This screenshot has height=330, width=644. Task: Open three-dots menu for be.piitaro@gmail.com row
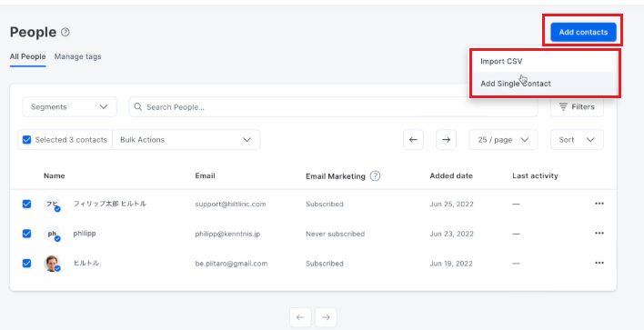pos(599,263)
